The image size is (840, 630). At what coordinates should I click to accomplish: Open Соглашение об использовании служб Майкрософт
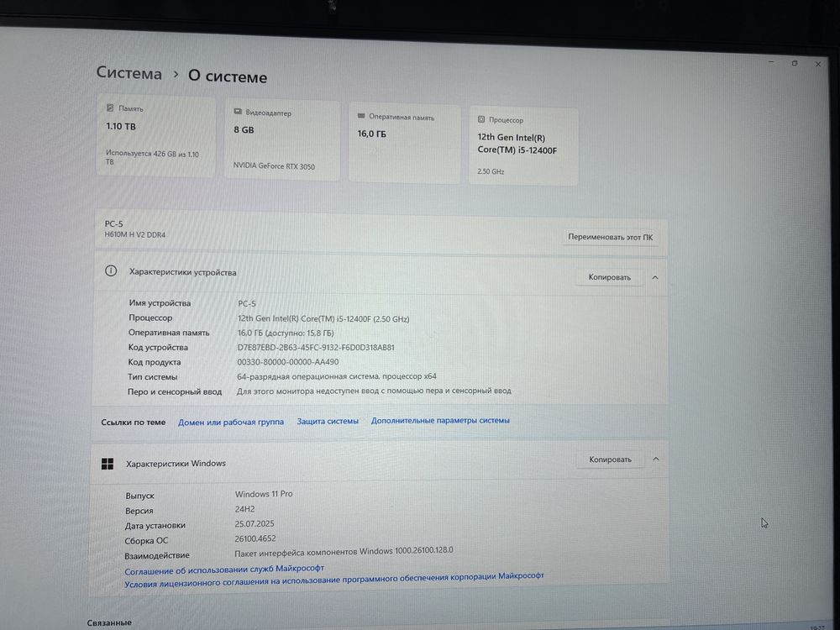[x=224, y=569]
